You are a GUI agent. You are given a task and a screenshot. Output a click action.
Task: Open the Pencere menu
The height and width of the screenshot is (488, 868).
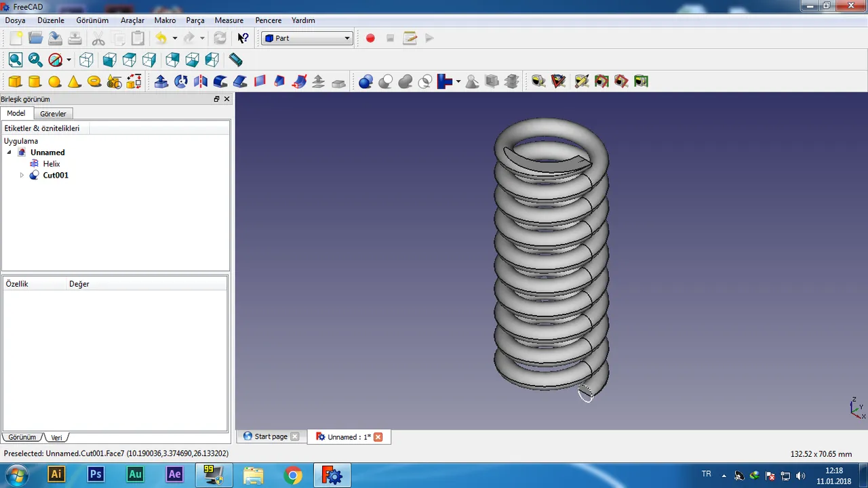coord(269,20)
